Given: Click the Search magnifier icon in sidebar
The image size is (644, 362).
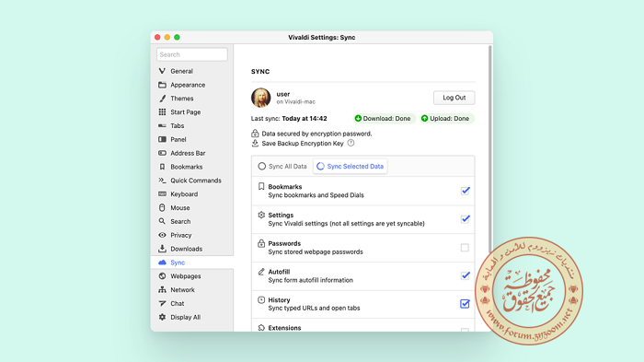Looking at the screenshot, I should point(162,221).
